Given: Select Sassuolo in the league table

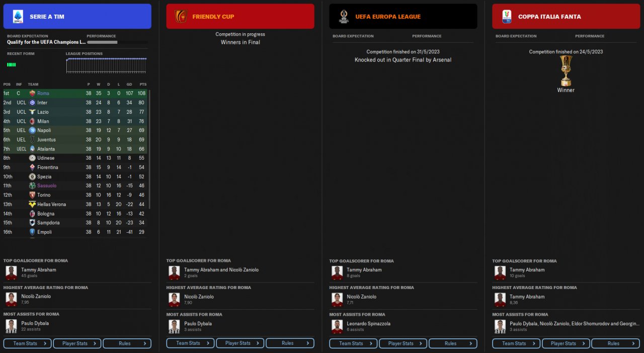Looking at the screenshot, I should (47, 186).
